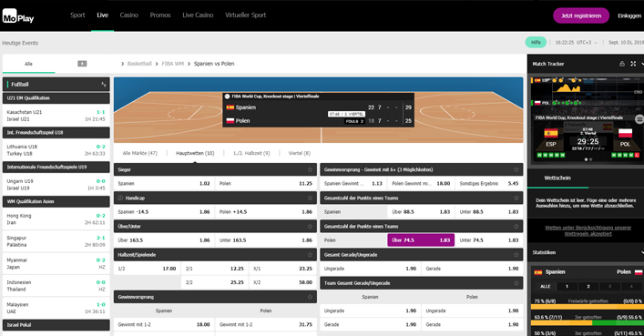Image resolution: width=644 pixels, height=336 pixels.
Task: Expand Match Tracker to fullscreen
Action: point(633,64)
